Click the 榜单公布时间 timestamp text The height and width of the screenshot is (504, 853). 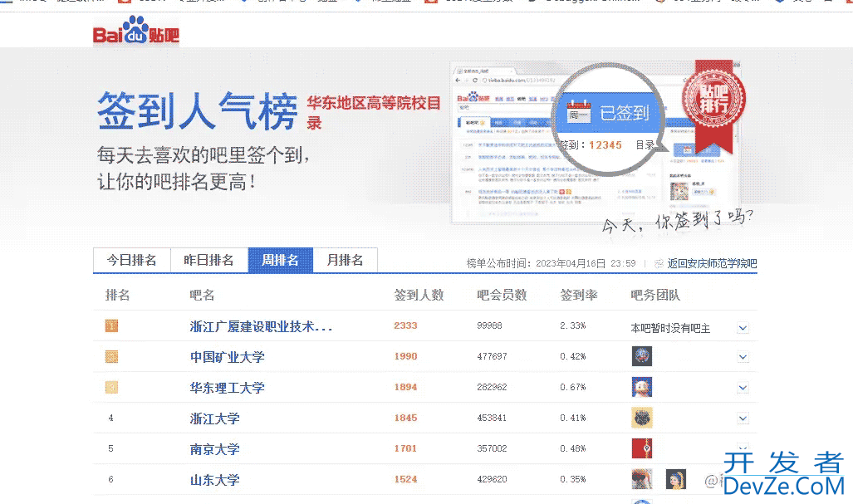tap(551, 264)
